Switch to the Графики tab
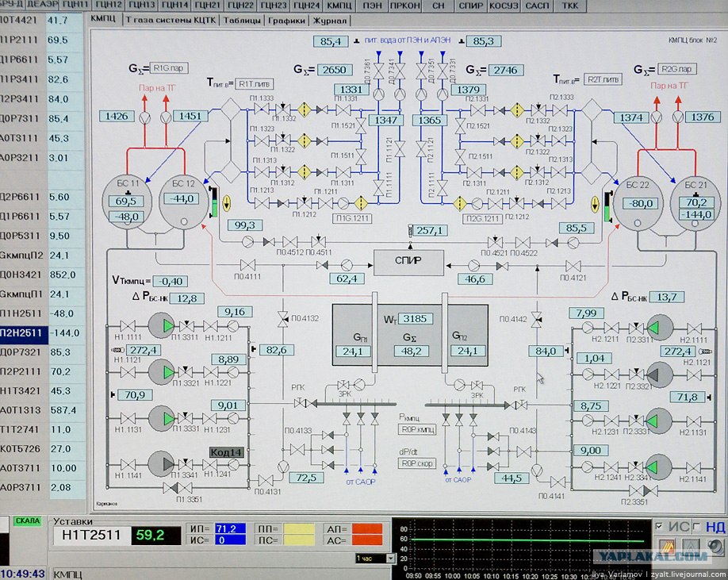This screenshot has height=580, width=728. 287,21
